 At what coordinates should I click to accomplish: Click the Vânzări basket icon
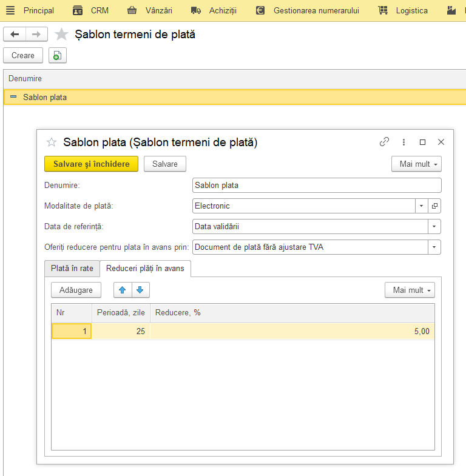[132, 11]
